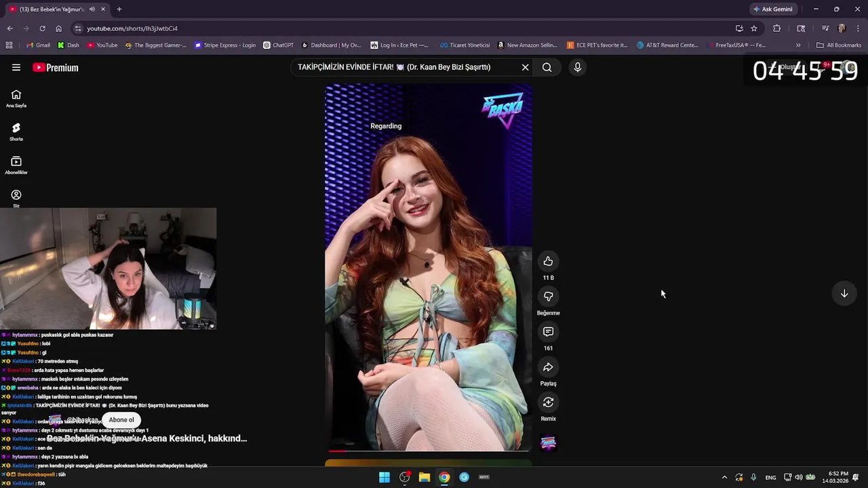
Task: Open Log In ‹ Ece Pet bookmark
Action: point(399,45)
